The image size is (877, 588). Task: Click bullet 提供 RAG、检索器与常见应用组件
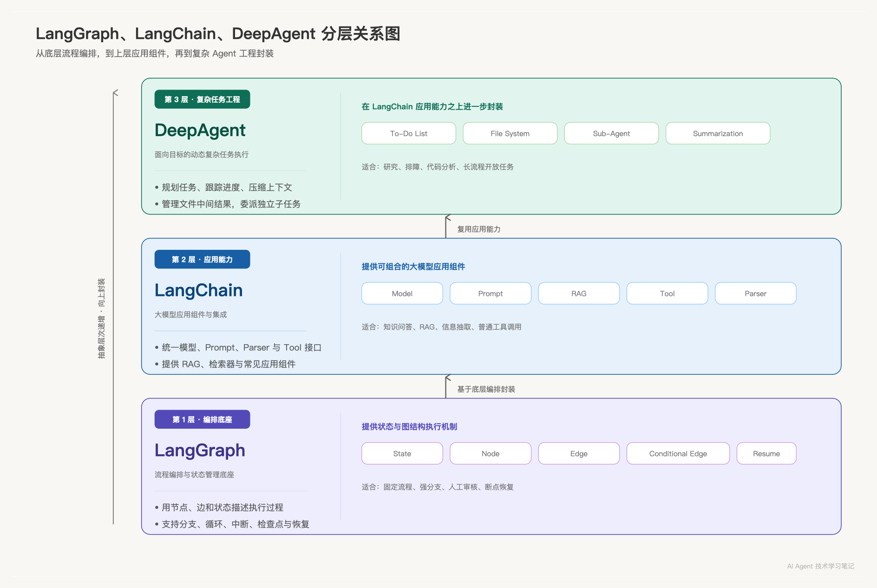225,364
